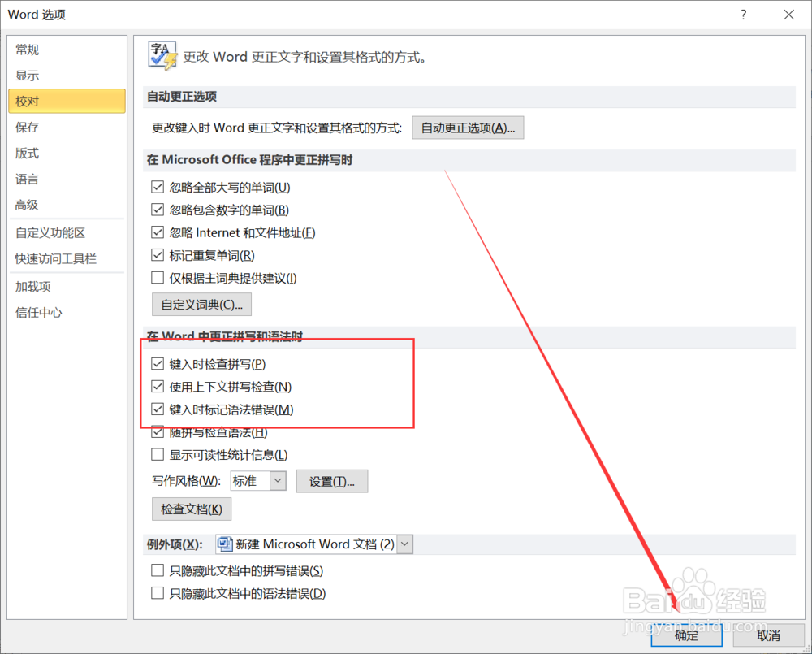The height and width of the screenshot is (654, 812).
Task: Open the 快速访问工具栏 category
Action: tap(67, 258)
